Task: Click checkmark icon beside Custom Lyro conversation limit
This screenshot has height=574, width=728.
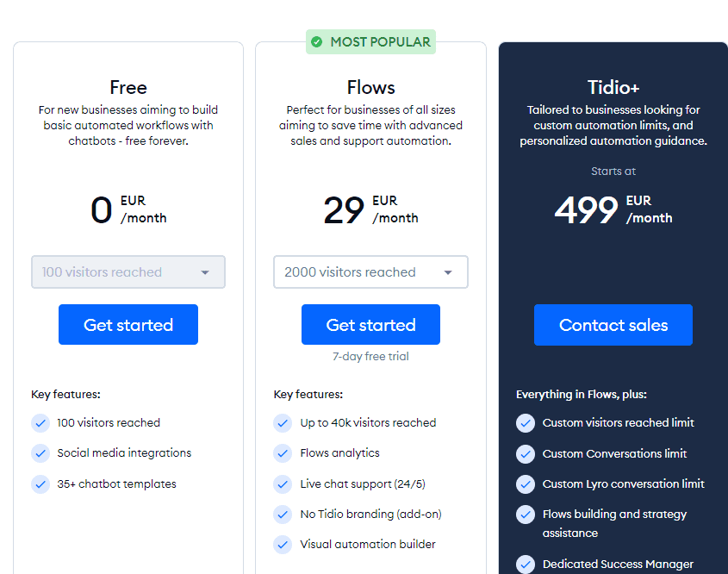Action: tap(526, 484)
